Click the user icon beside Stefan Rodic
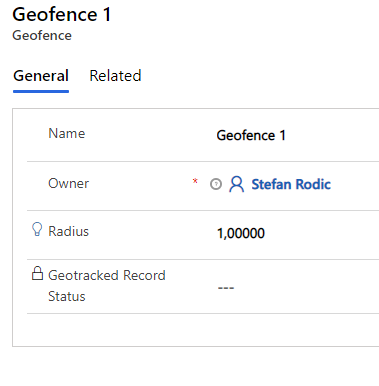 pos(236,184)
